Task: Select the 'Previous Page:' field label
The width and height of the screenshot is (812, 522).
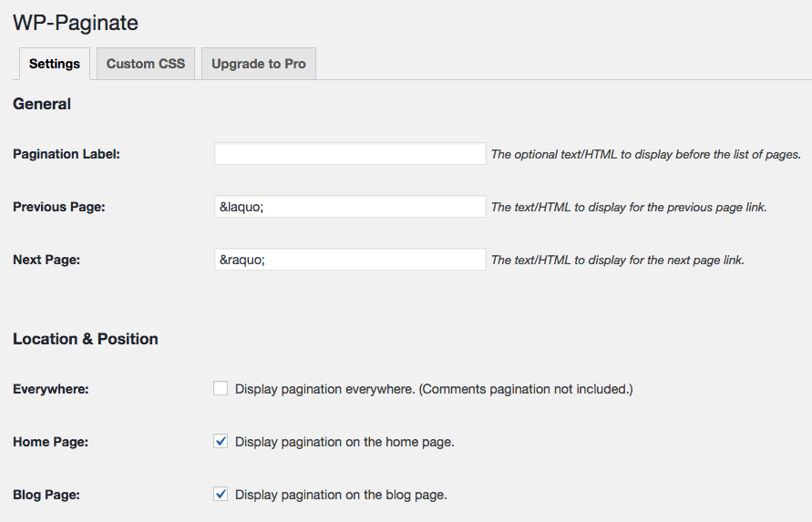Action: [59, 207]
